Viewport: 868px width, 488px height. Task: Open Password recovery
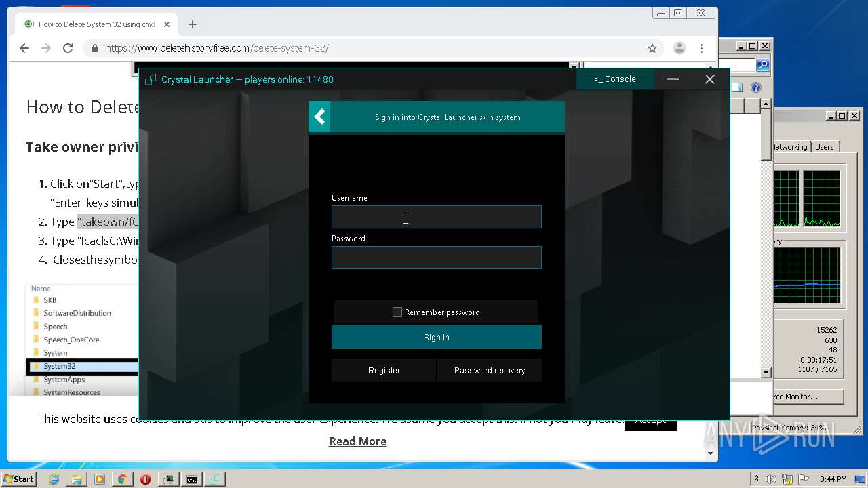click(490, 370)
